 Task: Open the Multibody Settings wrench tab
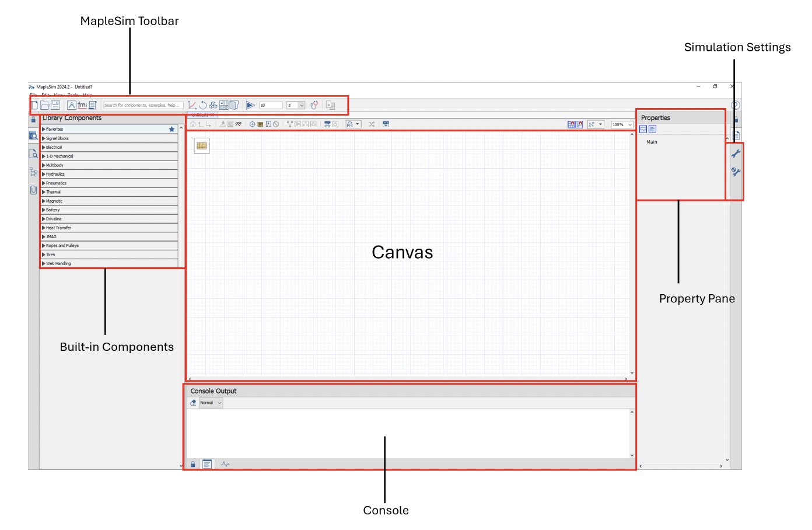coord(736,172)
